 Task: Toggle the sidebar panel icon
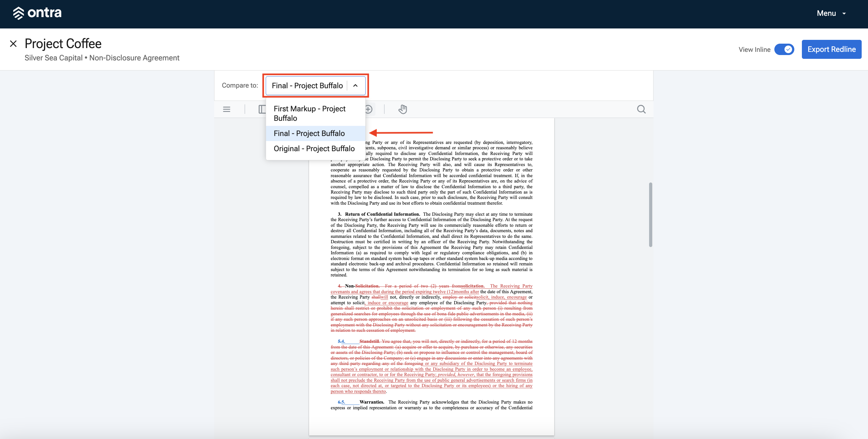tap(262, 109)
